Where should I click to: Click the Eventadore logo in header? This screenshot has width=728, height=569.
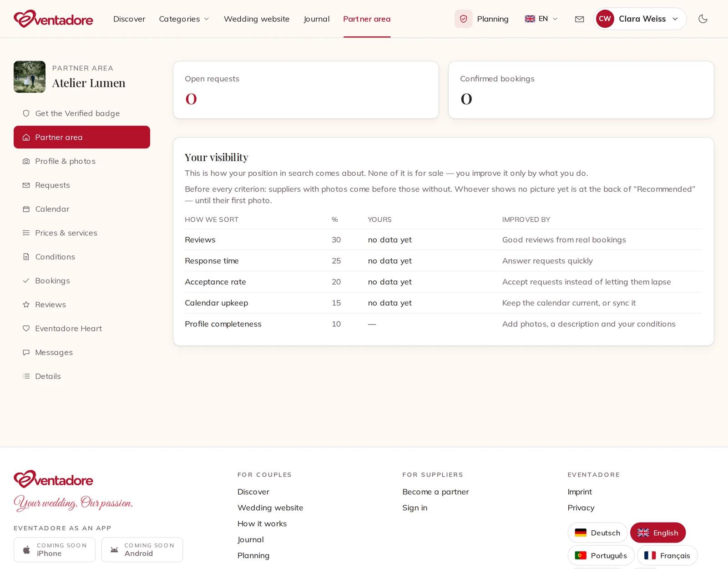pyautogui.click(x=53, y=19)
